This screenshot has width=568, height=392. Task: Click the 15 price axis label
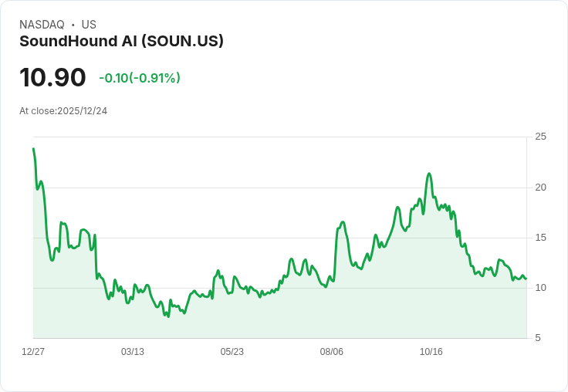coord(540,238)
